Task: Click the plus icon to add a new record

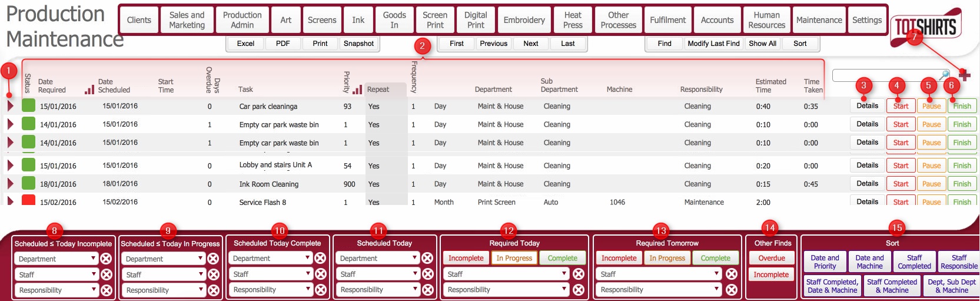Action: [x=964, y=75]
